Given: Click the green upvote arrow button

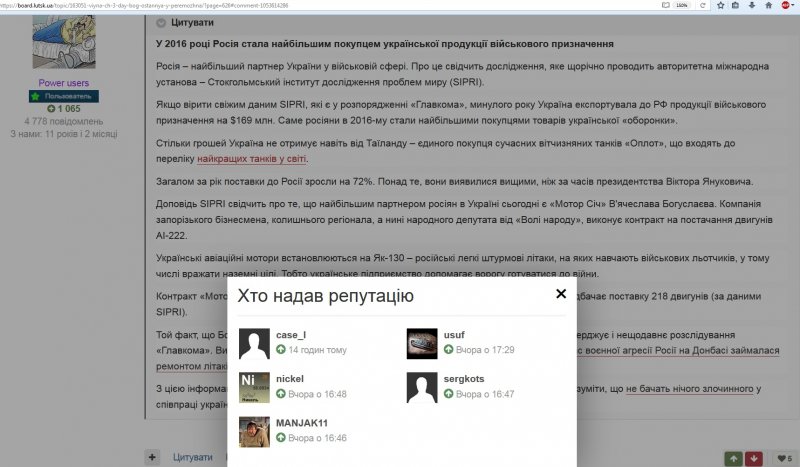Looking at the screenshot, I should click(x=735, y=458).
